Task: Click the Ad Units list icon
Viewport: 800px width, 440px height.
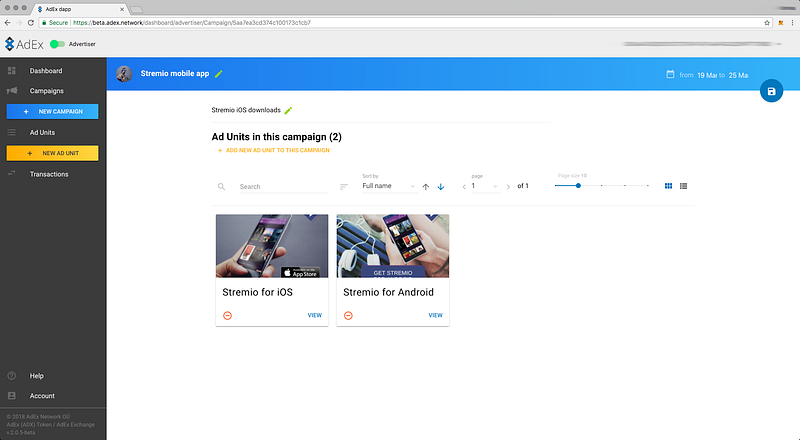Action: coord(12,133)
